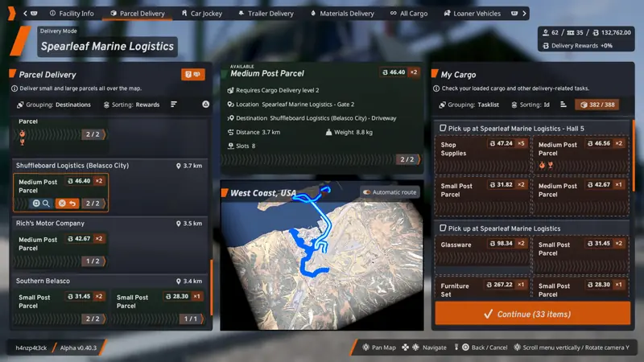
Task: Select Medium Post Parcel 42.67 cargo card in My Cargo
Action: 580,196
